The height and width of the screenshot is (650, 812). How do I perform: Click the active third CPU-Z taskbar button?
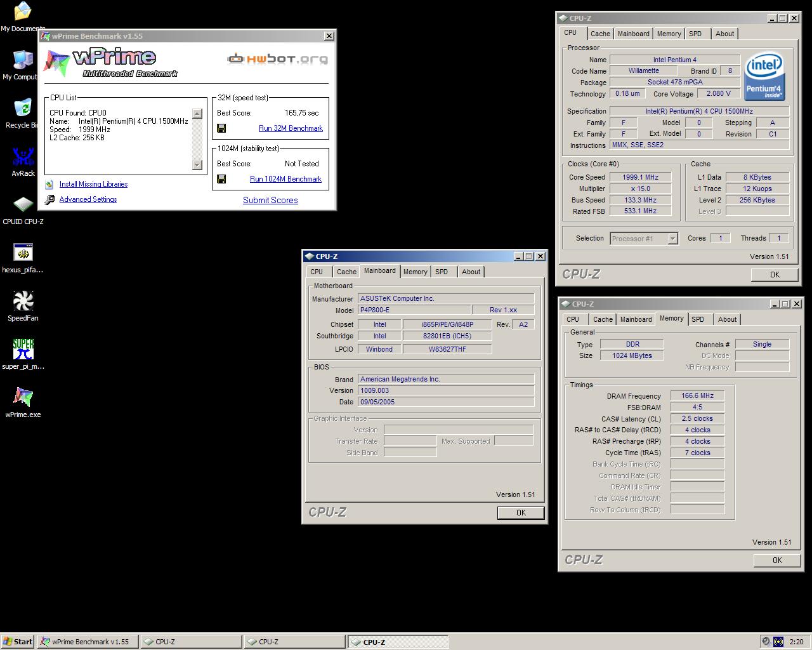398,642
